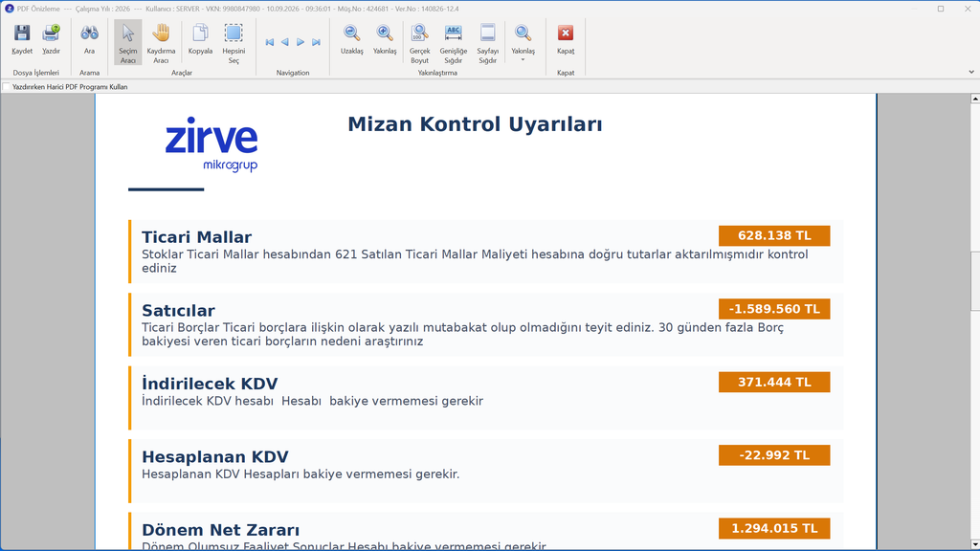Select the Seçim Aracı pointer tool
Viewport: 980px width, 551px height.
point(128,42)
